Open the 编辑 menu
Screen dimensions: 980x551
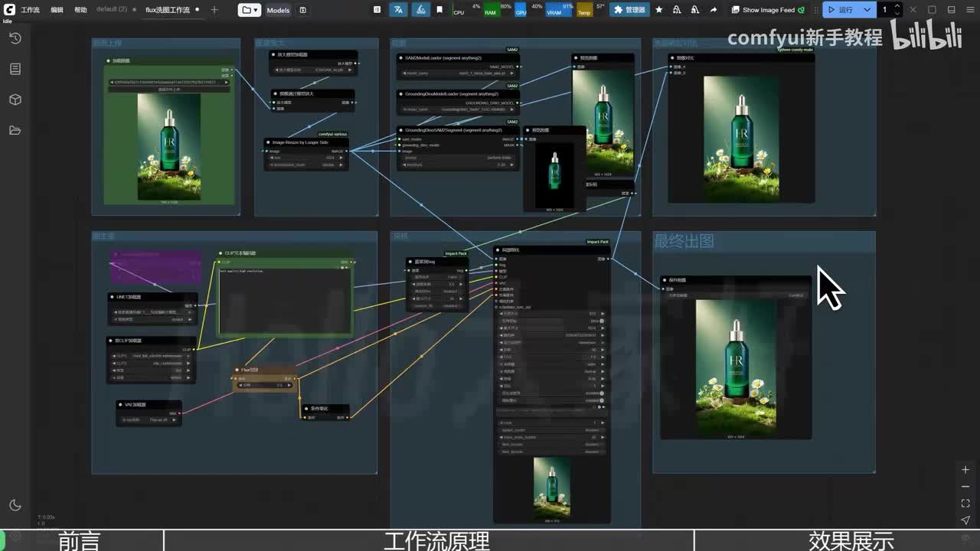click(x=57, y=10)
